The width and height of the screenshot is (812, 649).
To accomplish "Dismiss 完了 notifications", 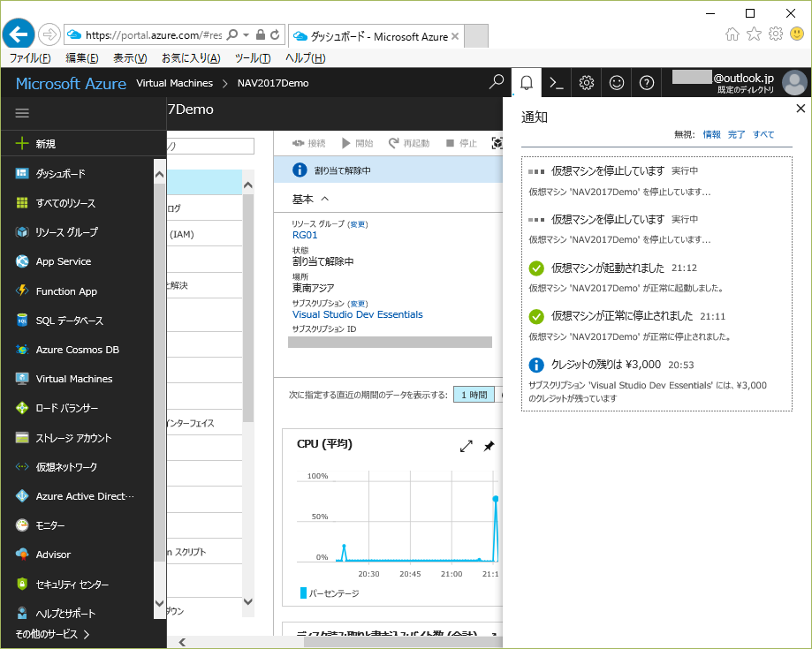I will 736,134.
